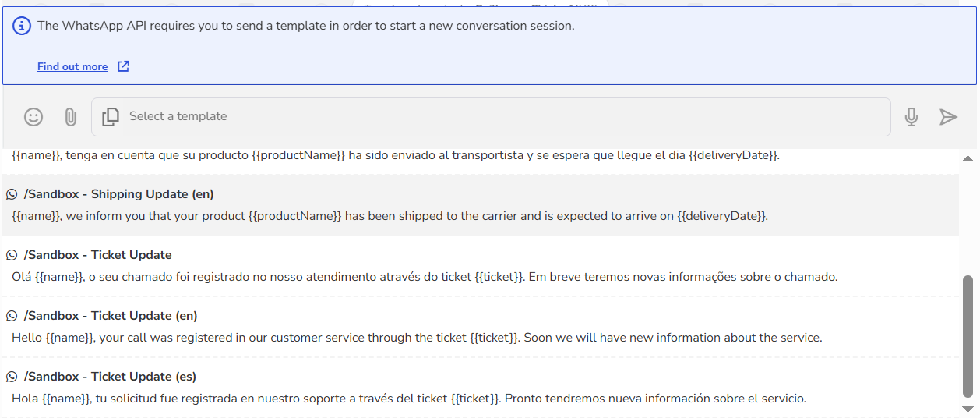Click WhatsApp icon beside Ticket Update (es)
The image size is (980, 418).
tap(12, 377)
